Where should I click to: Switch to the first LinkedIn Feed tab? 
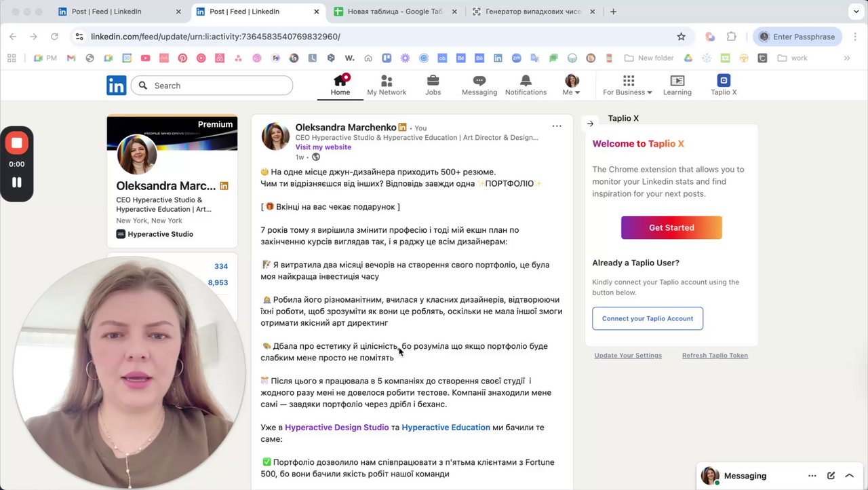120,12
